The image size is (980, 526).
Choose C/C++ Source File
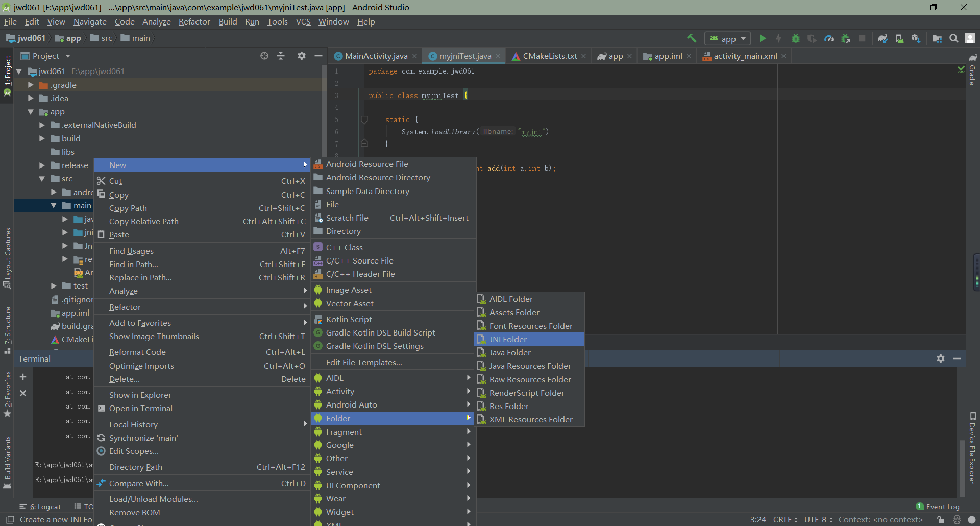[x=394, y=260]
